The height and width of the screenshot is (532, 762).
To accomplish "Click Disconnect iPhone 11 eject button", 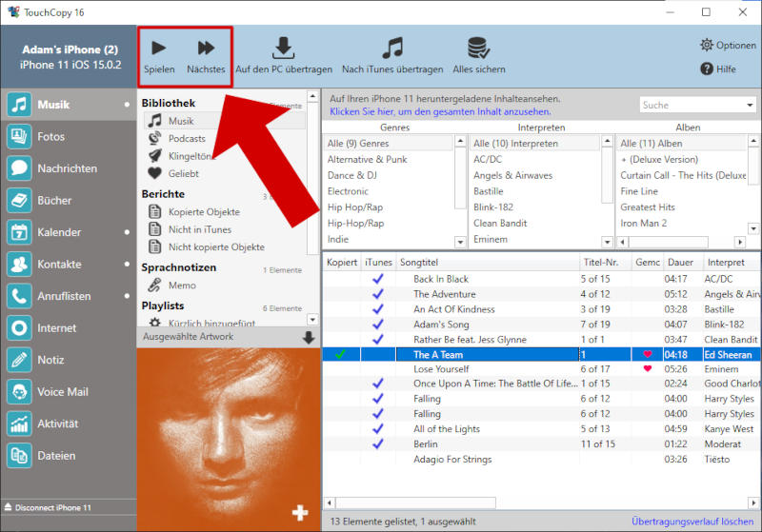I will point(49,507).
